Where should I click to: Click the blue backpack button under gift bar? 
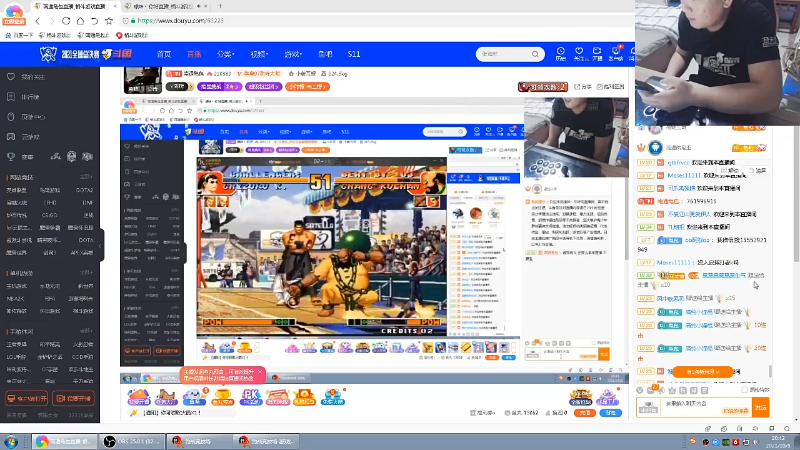point(611,413)
